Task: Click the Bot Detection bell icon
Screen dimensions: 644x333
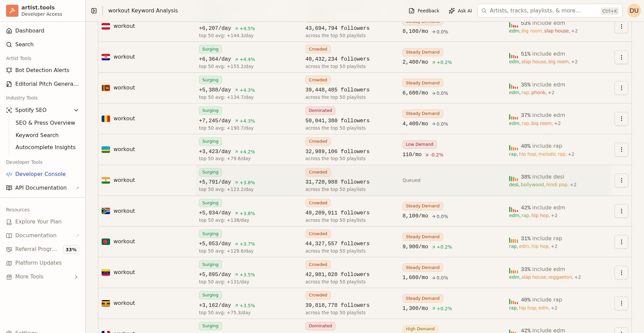Action: pos(9,70)
